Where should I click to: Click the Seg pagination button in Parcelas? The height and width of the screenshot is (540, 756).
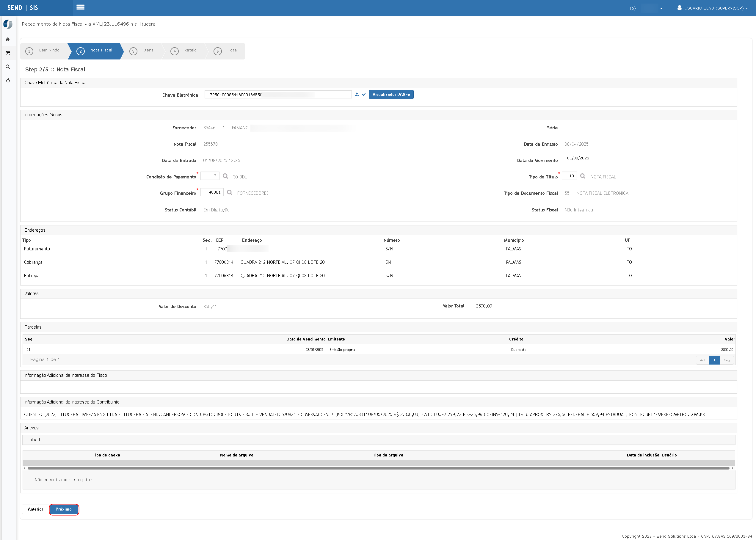point(727,360)
